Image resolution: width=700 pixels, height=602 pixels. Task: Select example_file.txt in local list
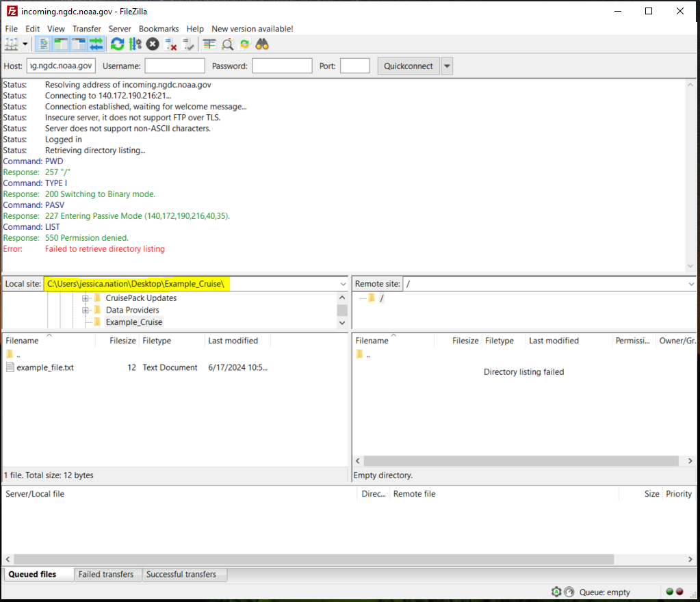(x=45, y=367)
